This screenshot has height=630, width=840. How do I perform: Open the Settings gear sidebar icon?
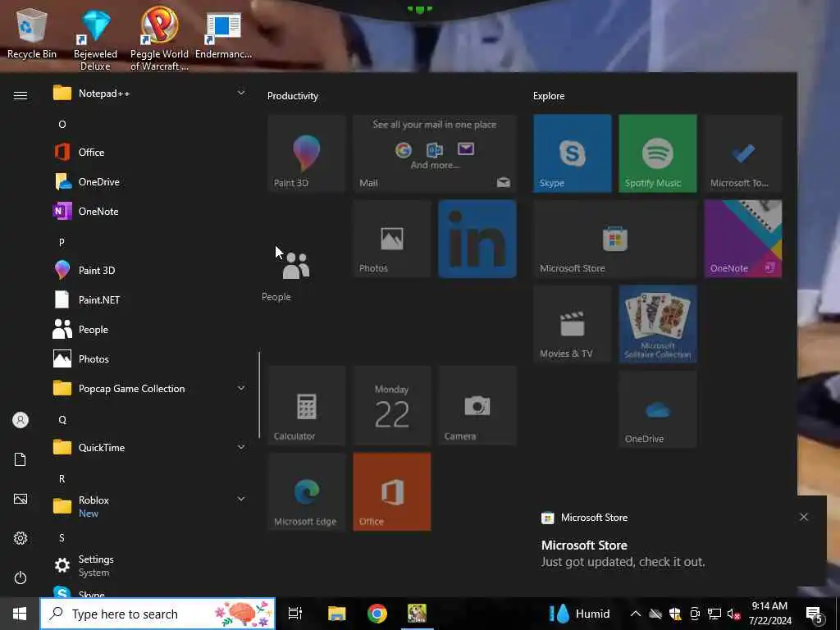21,538
